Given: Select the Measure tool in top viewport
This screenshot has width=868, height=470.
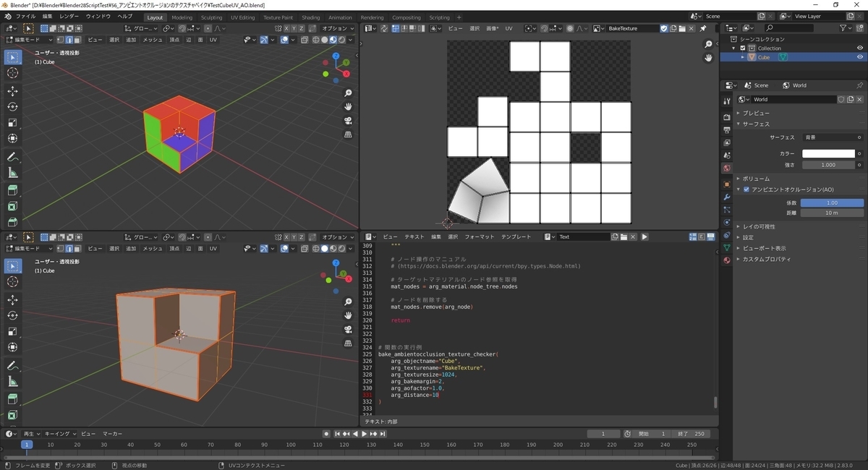Looking at the screenshot, I should (x=13, y=173).
